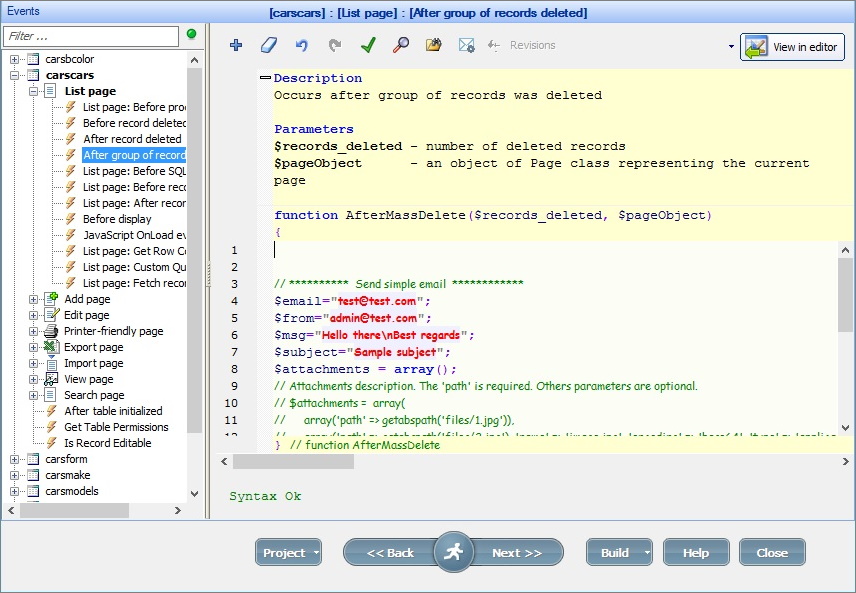Click the blue plus Add action icon
856x593 pixels.
point(236,45)
